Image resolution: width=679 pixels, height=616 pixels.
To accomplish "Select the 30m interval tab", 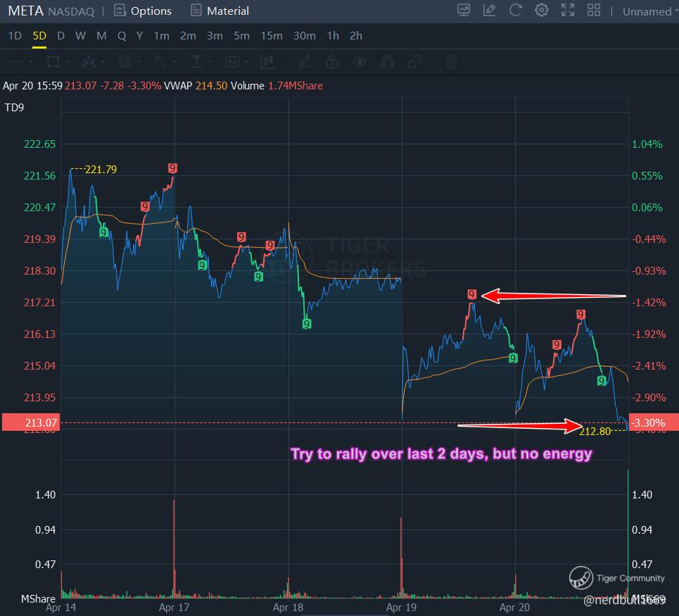I will [x=305, y=35].
